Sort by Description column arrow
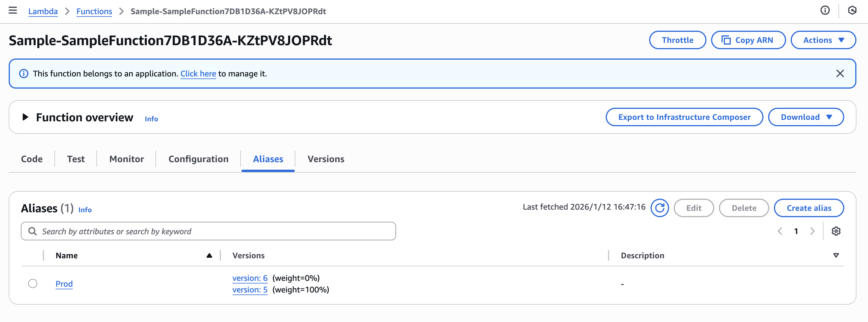Screen dimensions: 868x322 pos(836,256)
